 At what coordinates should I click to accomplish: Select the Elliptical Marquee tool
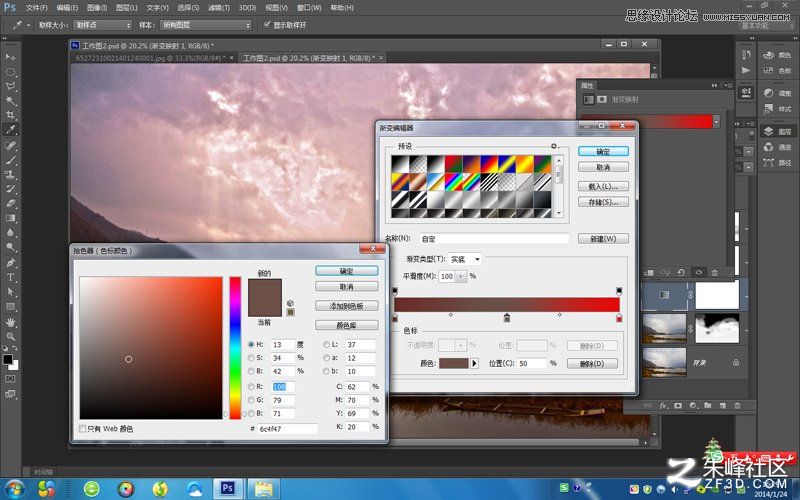coord(10,72)
